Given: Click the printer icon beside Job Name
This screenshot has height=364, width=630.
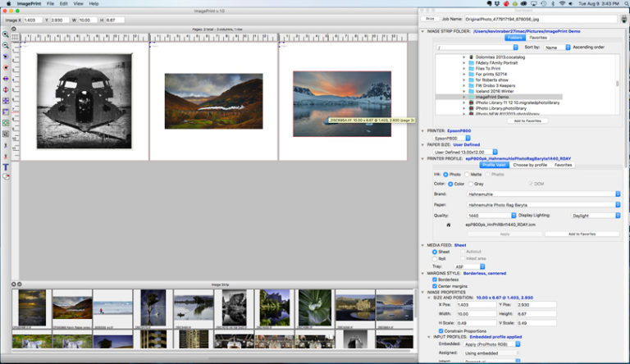Looking at the screenshot, I should tap(623, 19).
